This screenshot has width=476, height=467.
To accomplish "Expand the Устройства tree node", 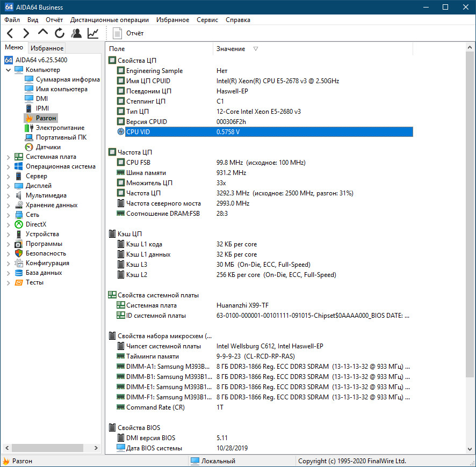I will tap(8, 235).
